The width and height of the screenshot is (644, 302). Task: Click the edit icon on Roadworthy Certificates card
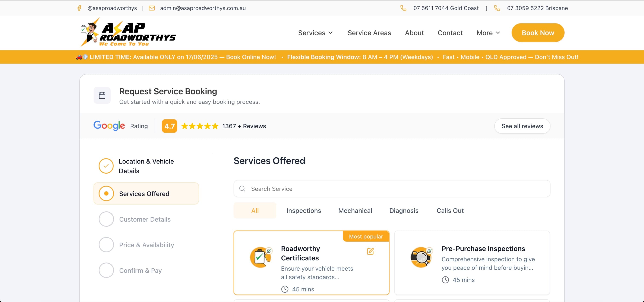(370, 251)
